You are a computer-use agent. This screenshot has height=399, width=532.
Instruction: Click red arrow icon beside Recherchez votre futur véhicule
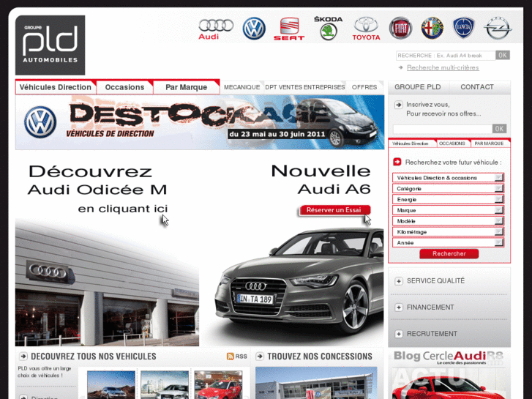click(x=397, y=162)
